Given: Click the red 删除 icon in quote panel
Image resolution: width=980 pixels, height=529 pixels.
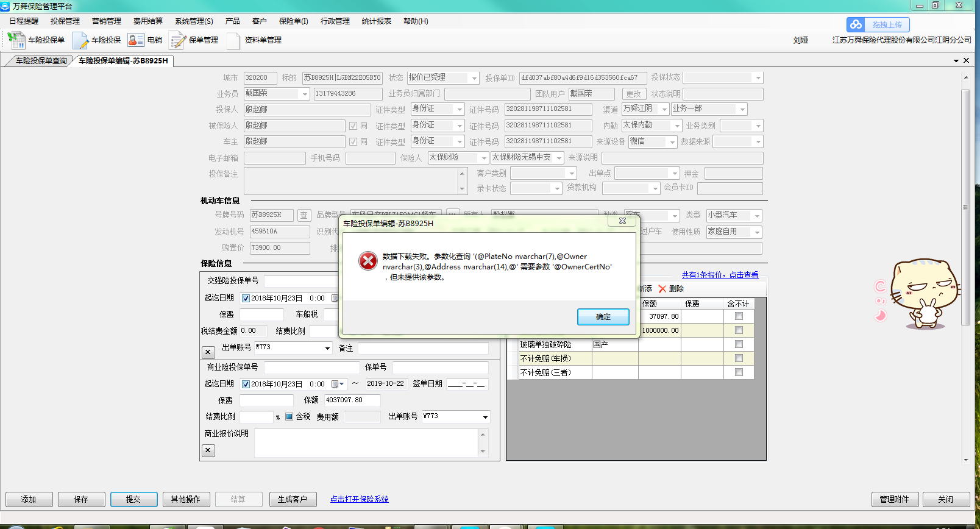Looking at the screenshot, I should tap(662, 289).
